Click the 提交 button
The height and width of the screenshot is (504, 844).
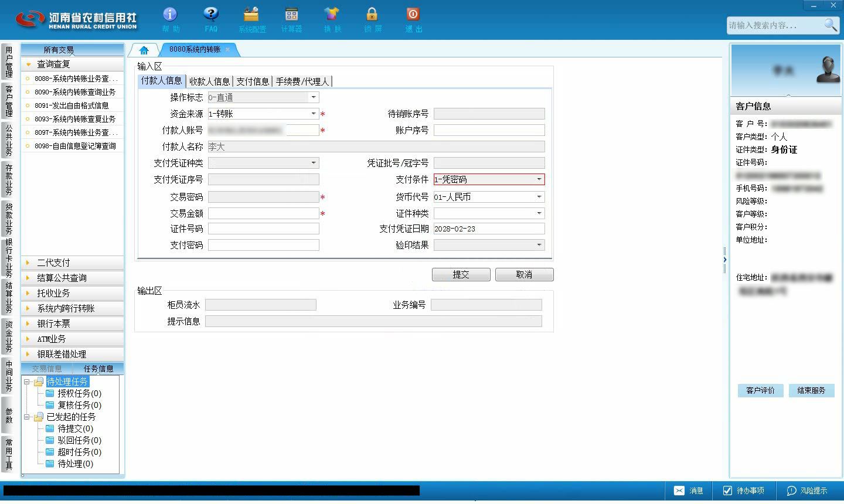click(x=461, y=274)
